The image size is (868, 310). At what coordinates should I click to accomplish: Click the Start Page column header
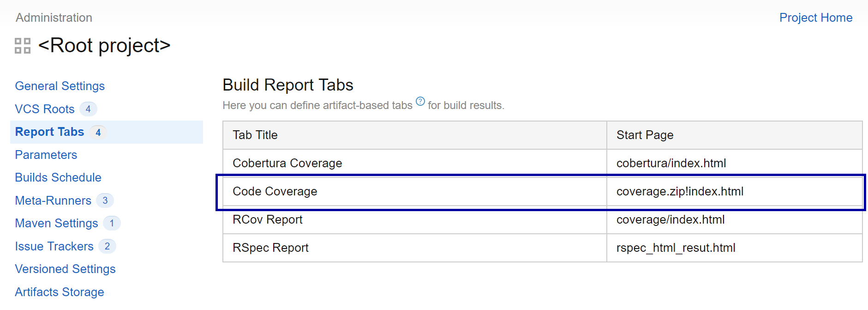pyautogui.click(x=735, y=135)
